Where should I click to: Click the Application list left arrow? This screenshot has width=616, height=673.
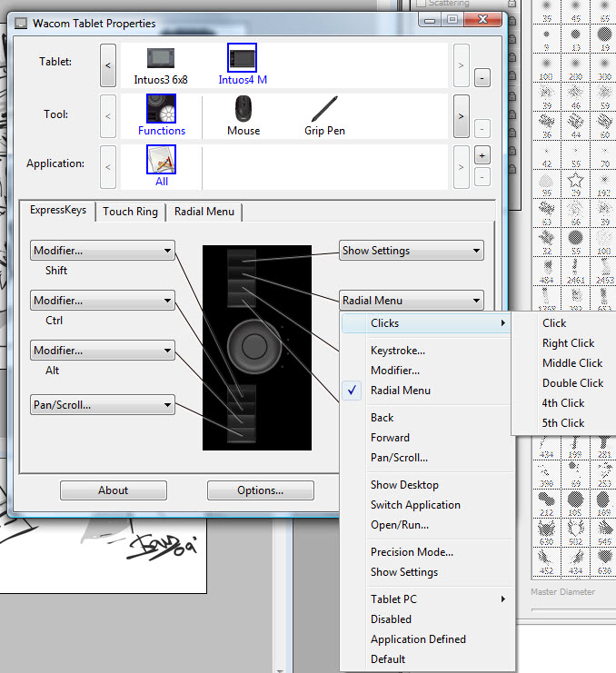[108, 167]
